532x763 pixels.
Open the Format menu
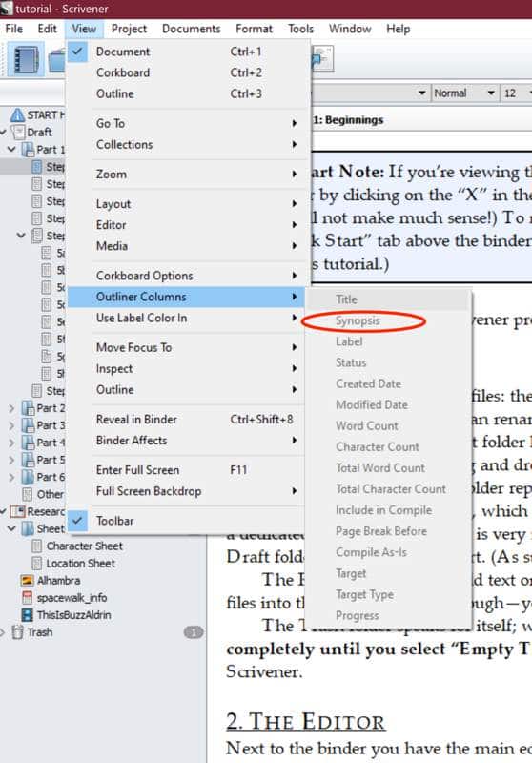point(254,29)
